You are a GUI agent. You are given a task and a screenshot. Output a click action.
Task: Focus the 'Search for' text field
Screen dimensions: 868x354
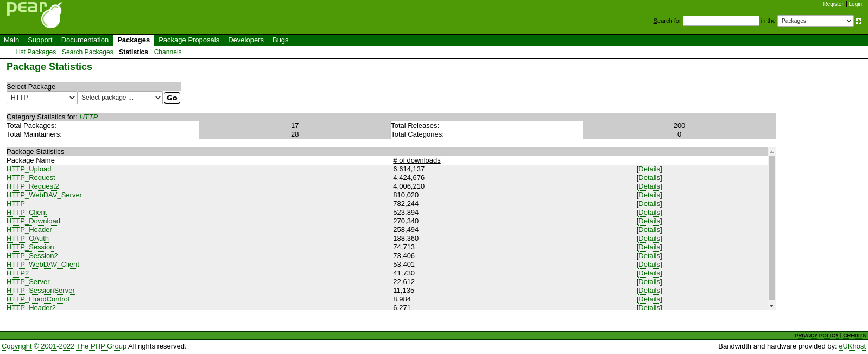point(720,21)
